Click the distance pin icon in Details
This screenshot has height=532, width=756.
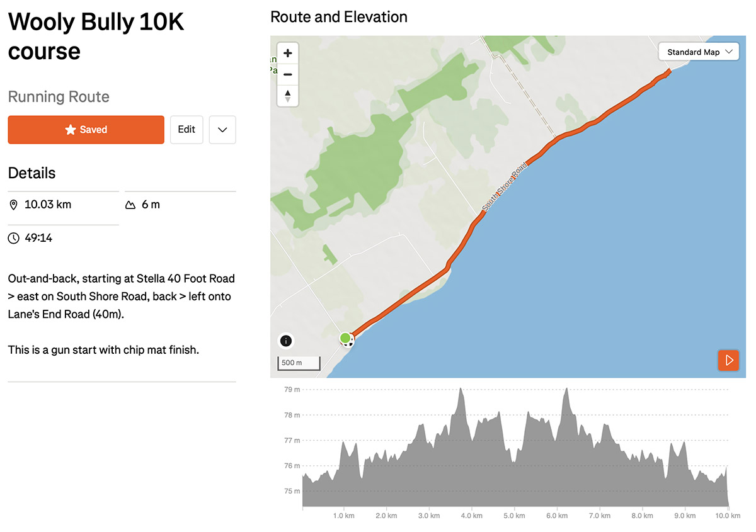tap(14, 205)
